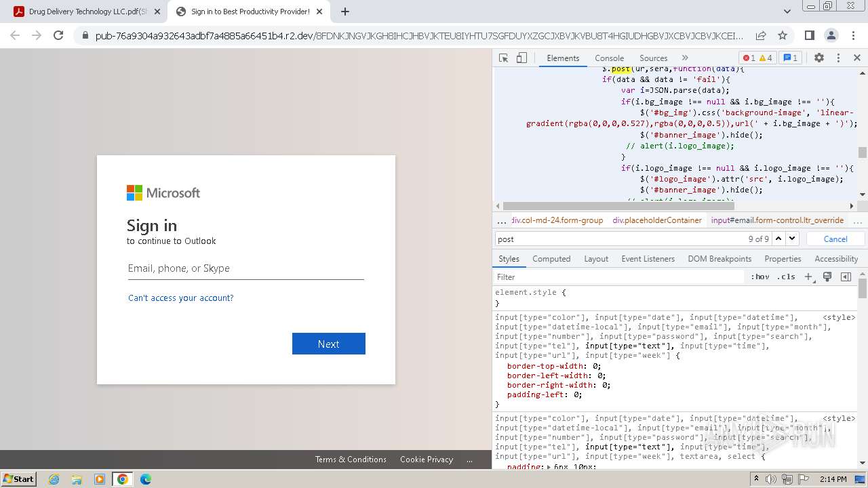Toggle the device toolbar icon

pos(521,58)
